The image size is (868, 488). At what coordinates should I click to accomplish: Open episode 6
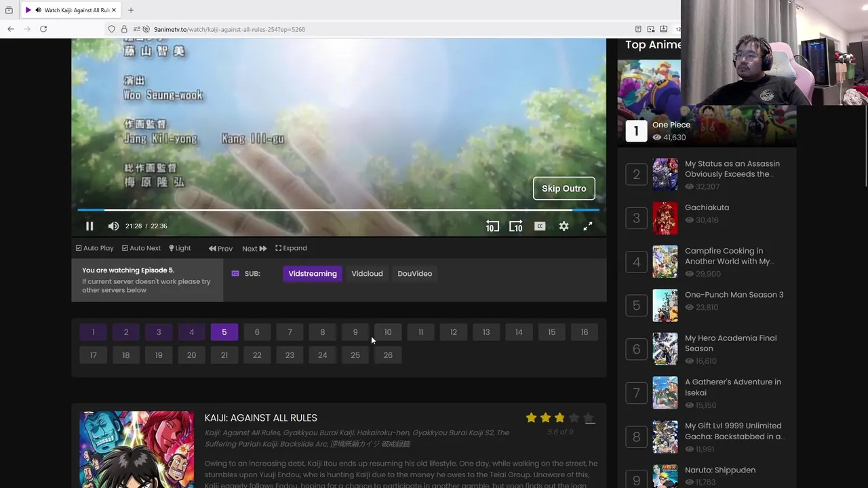(x=257, y=332)
